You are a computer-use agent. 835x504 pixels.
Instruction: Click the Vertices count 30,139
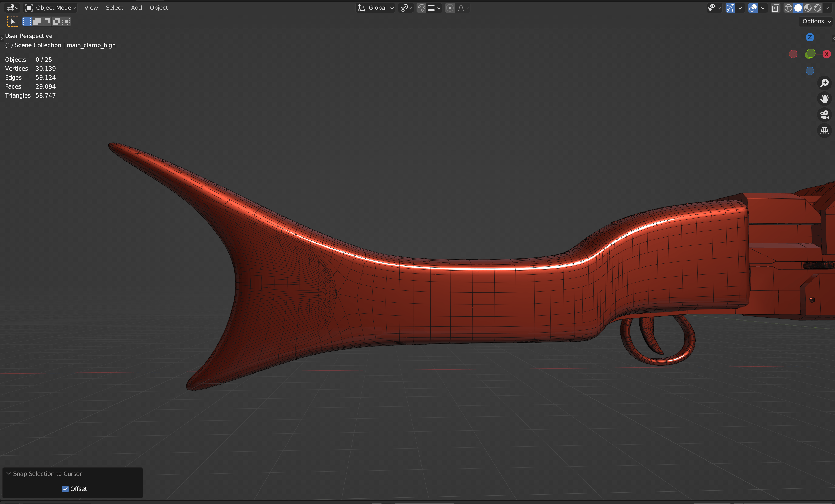[x=45, y=69]
